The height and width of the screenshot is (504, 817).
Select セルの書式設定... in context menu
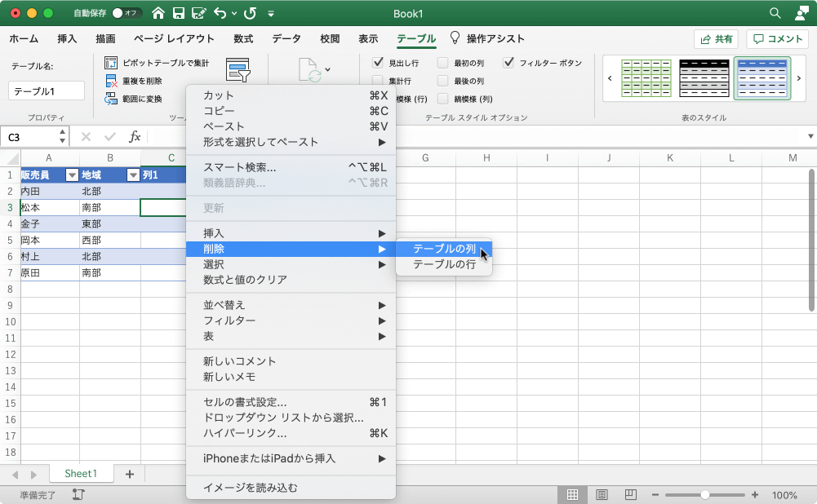pos(291,402)
